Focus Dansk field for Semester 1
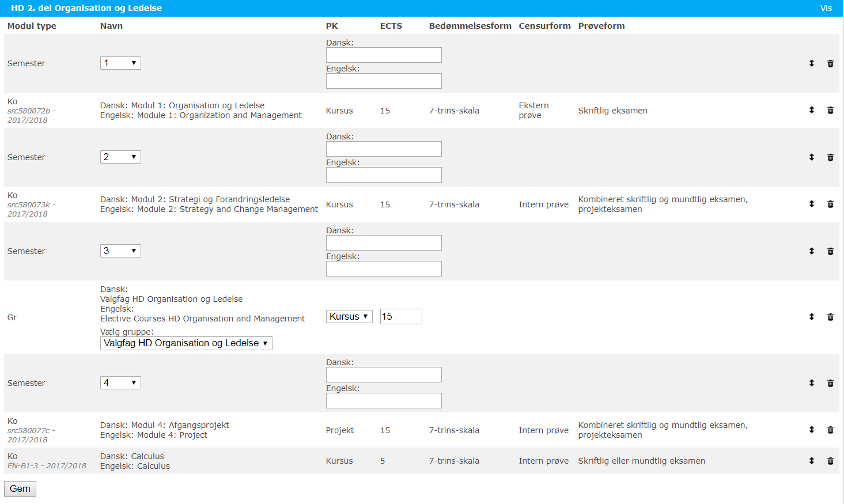Image resolution: width=844 pixels, height=504 pixels. [x=384, y=55]
